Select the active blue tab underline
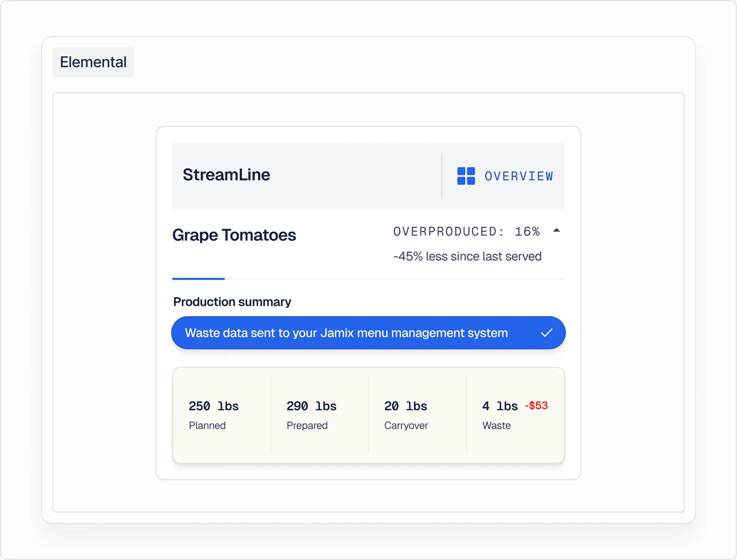Screen dimensions: 737x560 tap(199, 279)
